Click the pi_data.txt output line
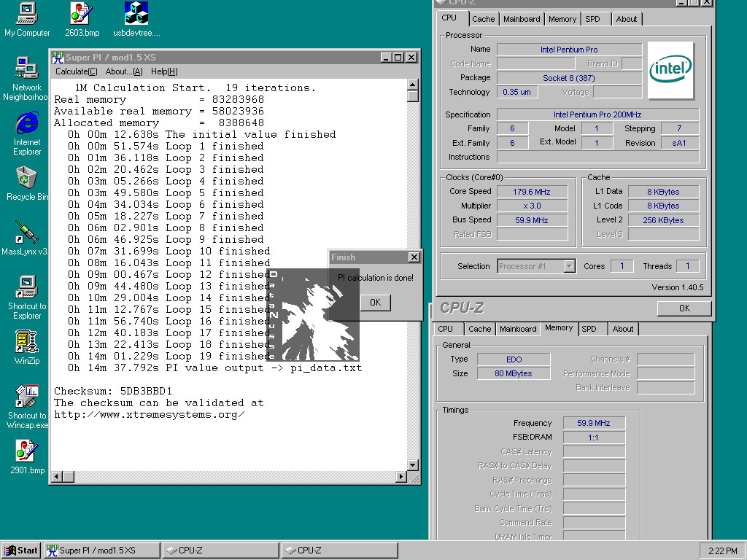Viewport: 747px width, 560px height. (215, 368)
